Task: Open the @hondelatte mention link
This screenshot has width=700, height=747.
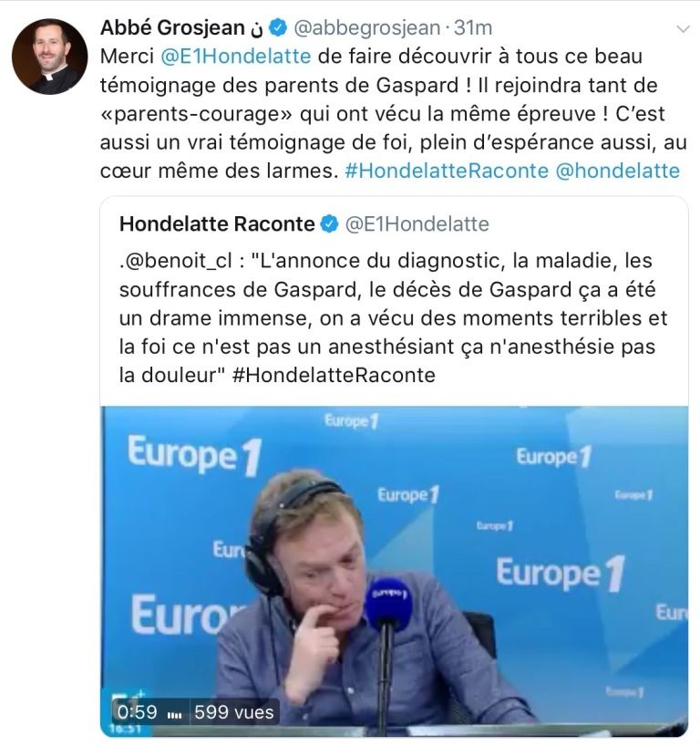Action: click(x=618, y=171)
